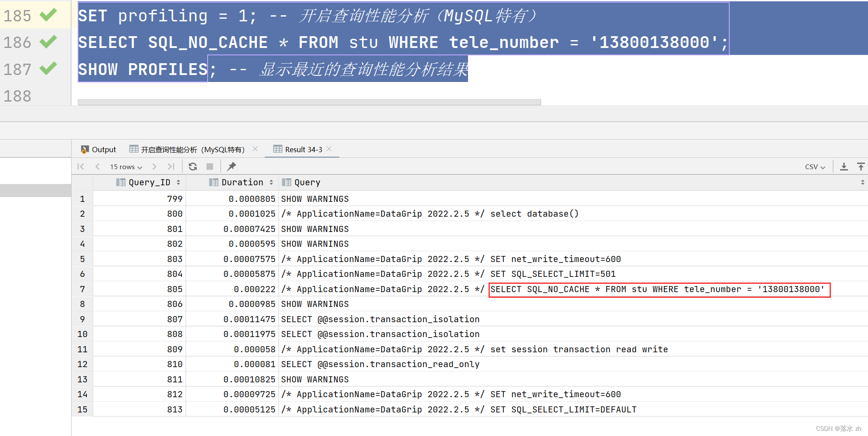Image resolution: width=868 pixels, height=436 pixels.
Task: Go to next page of results
Action: (x=154, y=167)
